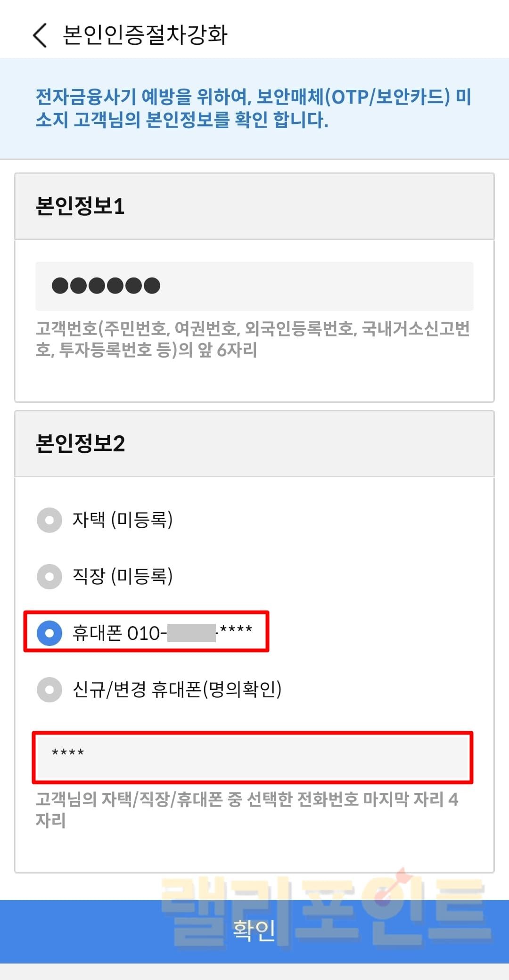The width and height of the screenshot is (509, 980).
Task: Select the 자택 (미등록) radio button
Action: (49, 520)
